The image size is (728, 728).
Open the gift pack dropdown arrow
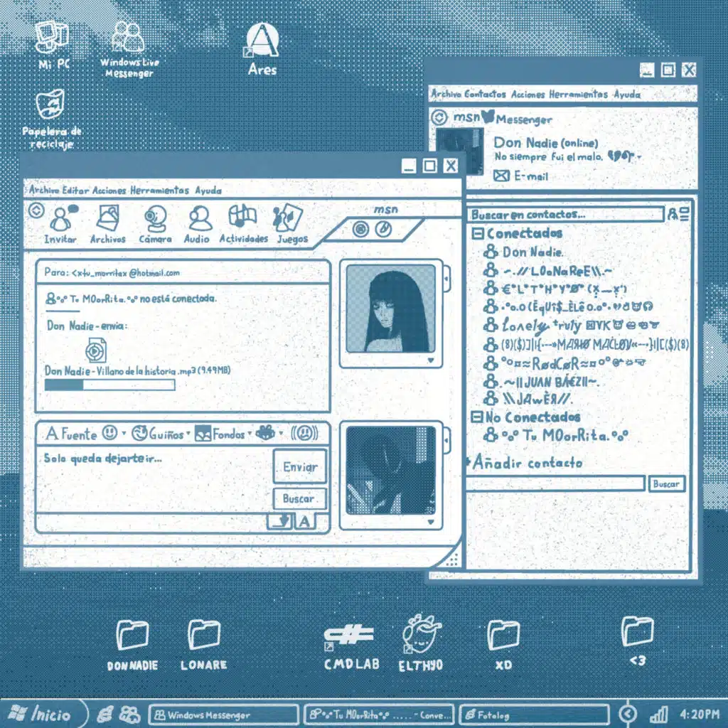(281, 433)
